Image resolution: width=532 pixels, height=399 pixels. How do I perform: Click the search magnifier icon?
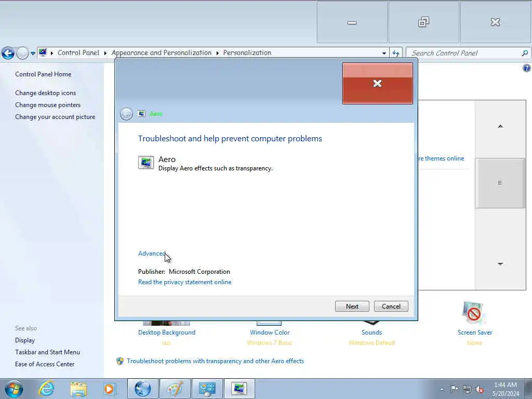point(525,53)
